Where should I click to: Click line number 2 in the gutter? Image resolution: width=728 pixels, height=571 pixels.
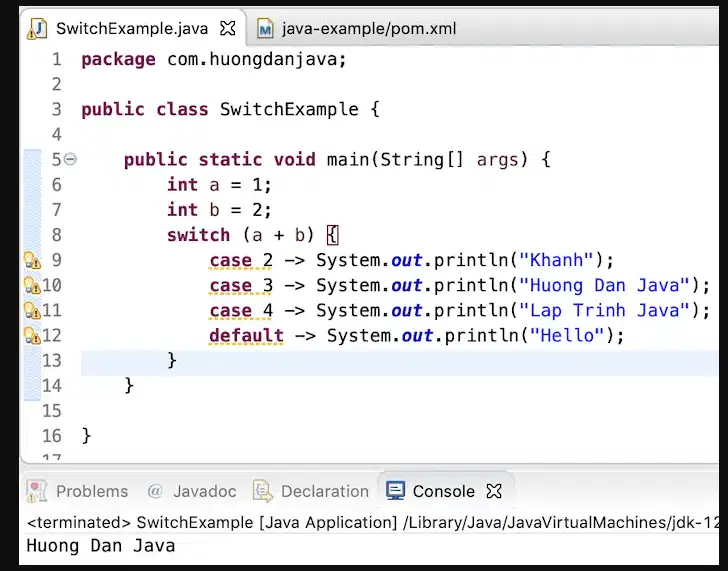tap(57, 84)
